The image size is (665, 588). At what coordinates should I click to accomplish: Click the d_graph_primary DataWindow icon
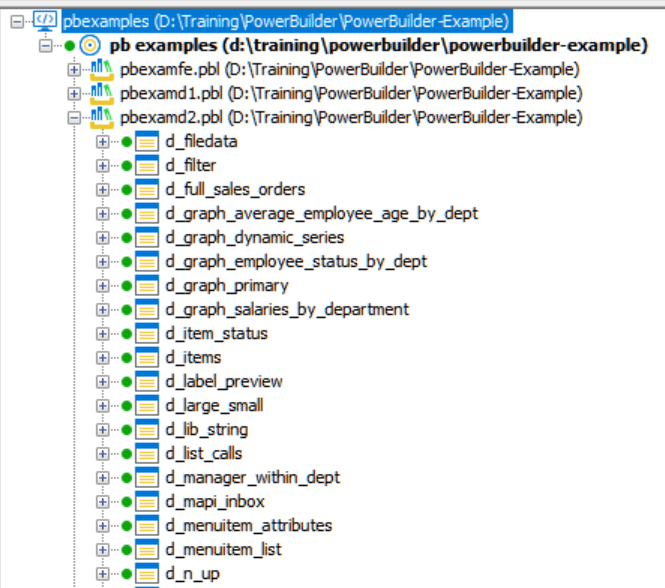147,286
